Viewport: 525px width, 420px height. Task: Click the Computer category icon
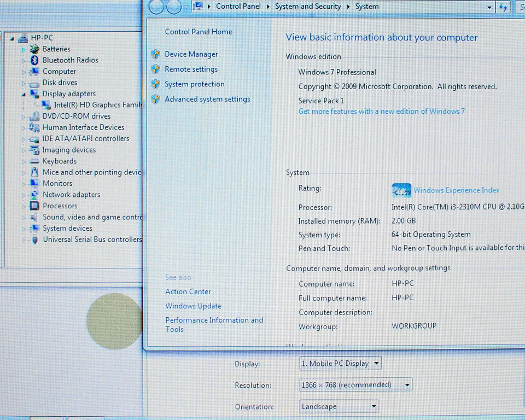(34, 72)
